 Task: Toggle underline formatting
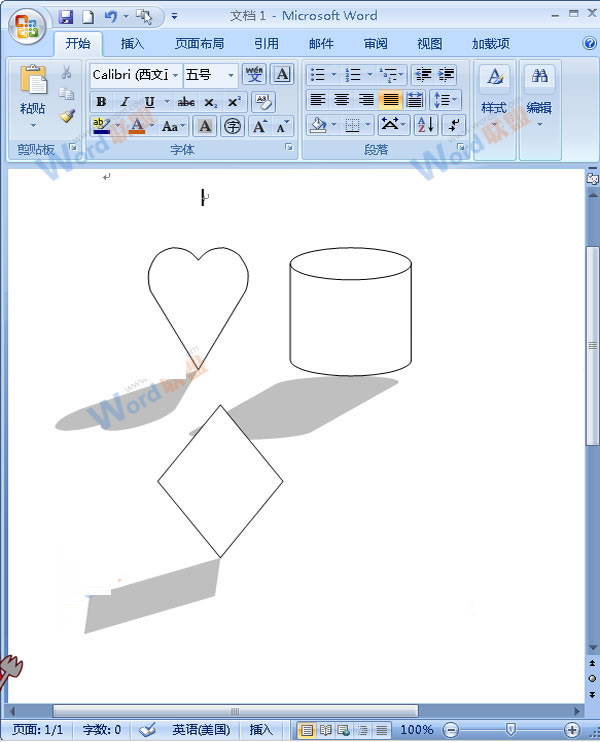point(150,102)
